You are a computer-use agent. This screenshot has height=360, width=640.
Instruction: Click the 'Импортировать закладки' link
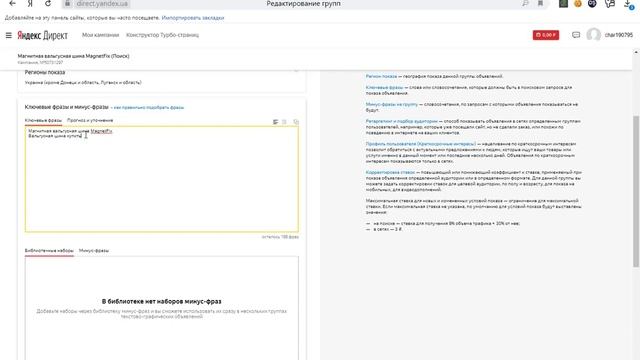193,18
